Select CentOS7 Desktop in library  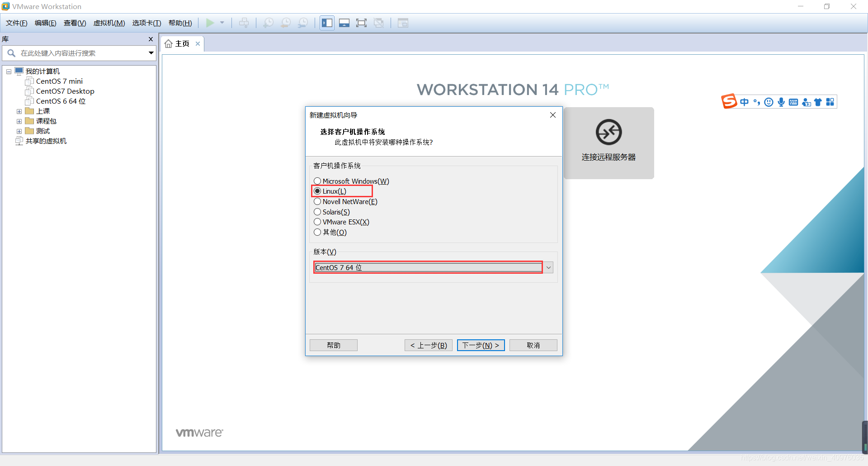point(65,91)
